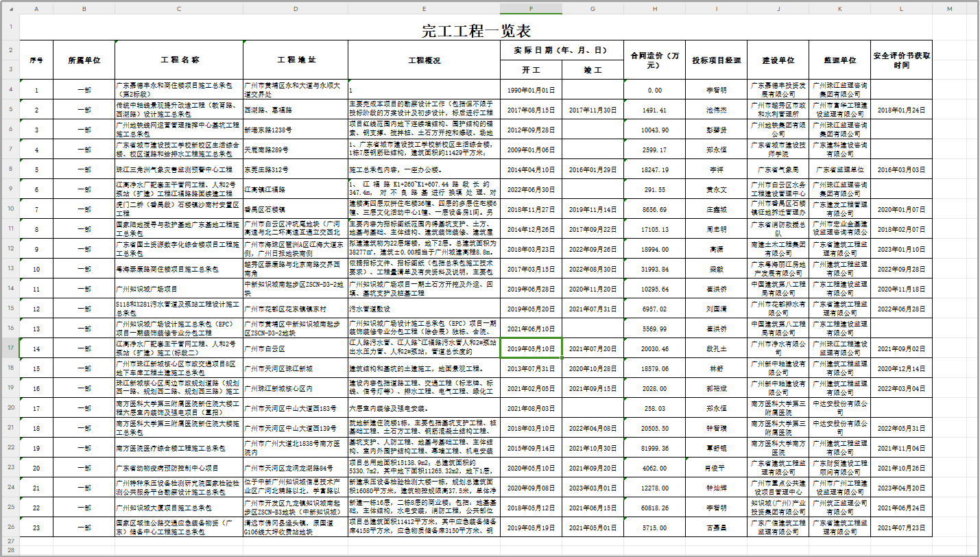The width and height of the screenshot is (980, 557).
Task: Click the 投标项目经理 header cell
Action: click(716, 60)
